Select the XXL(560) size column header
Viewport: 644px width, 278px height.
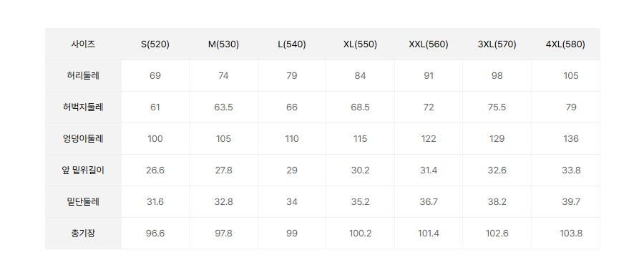click(429, 44)
